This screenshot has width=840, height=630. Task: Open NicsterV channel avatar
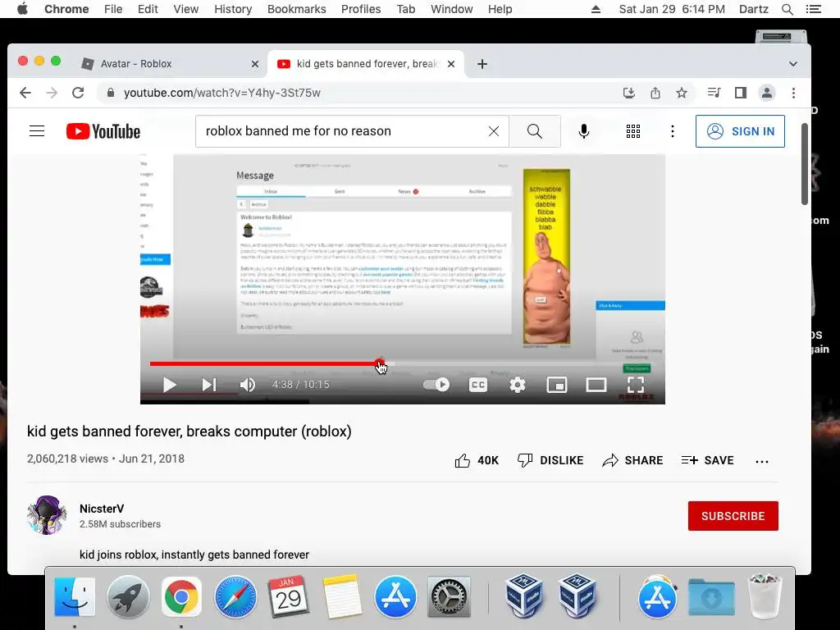click(47, 515)
